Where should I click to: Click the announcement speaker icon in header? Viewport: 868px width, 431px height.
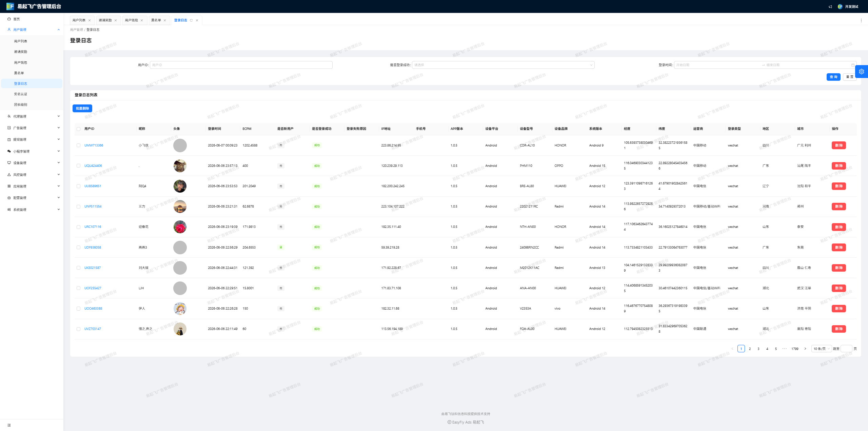[830, 6]
